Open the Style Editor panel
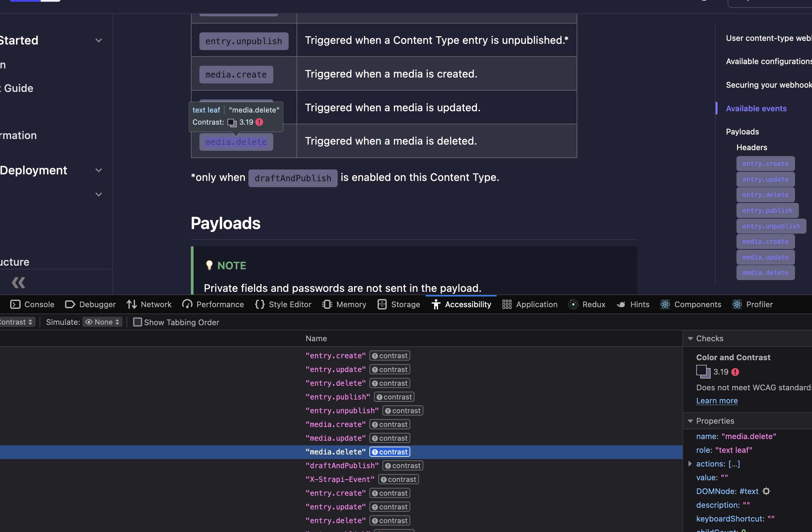Viewport: 812px width, 532px height. coord(283,304)
